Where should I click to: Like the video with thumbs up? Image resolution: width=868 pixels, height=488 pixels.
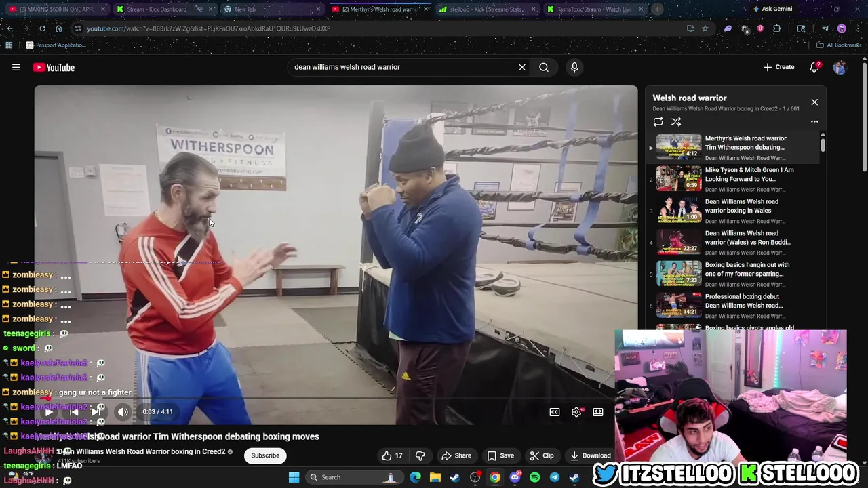tap(393, 455)
